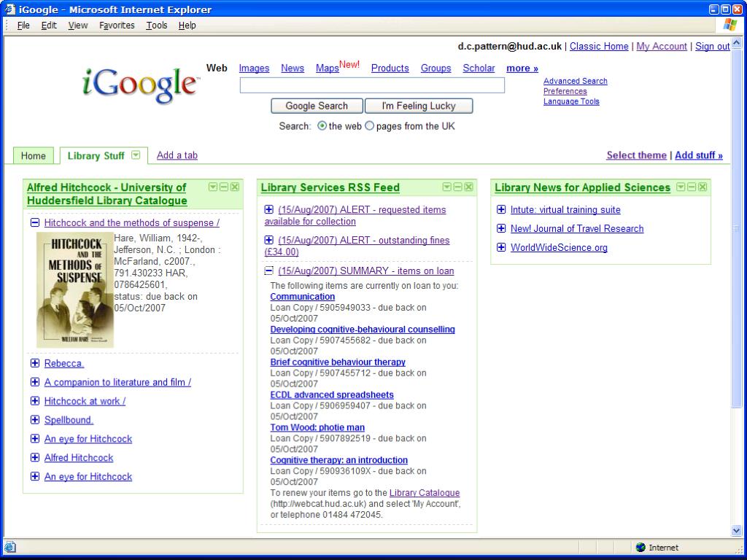Open the View menu

[x=77, y=26]
